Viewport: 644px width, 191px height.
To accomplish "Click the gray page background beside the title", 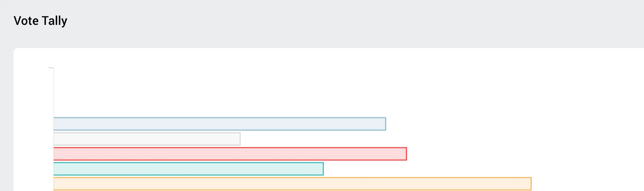I will pyautogui.click(x=346, y=21).
